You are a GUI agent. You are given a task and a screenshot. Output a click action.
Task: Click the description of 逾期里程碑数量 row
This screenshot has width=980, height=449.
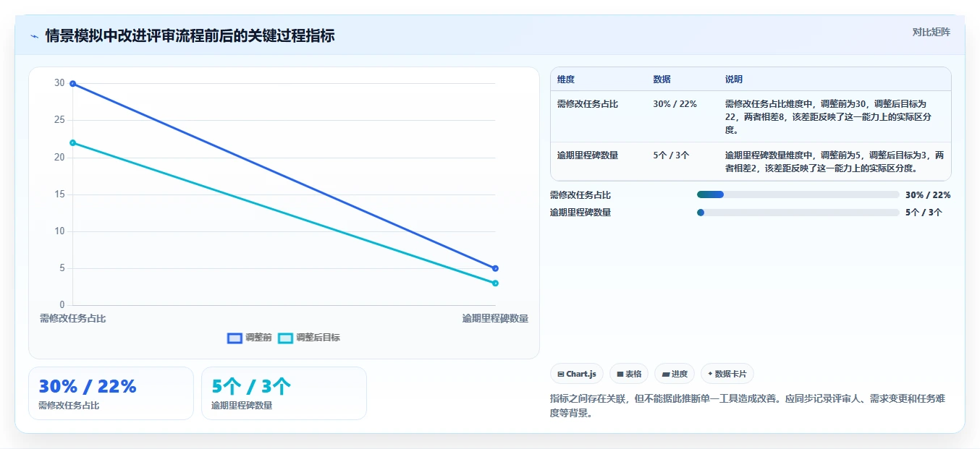point(834,161)
